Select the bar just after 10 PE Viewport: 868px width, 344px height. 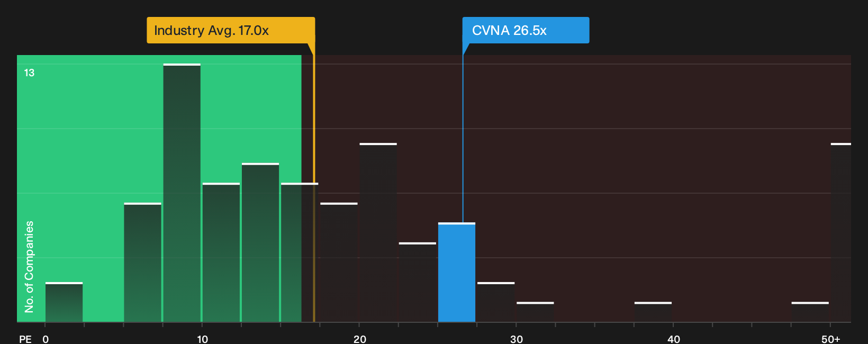tap(221, 252)
